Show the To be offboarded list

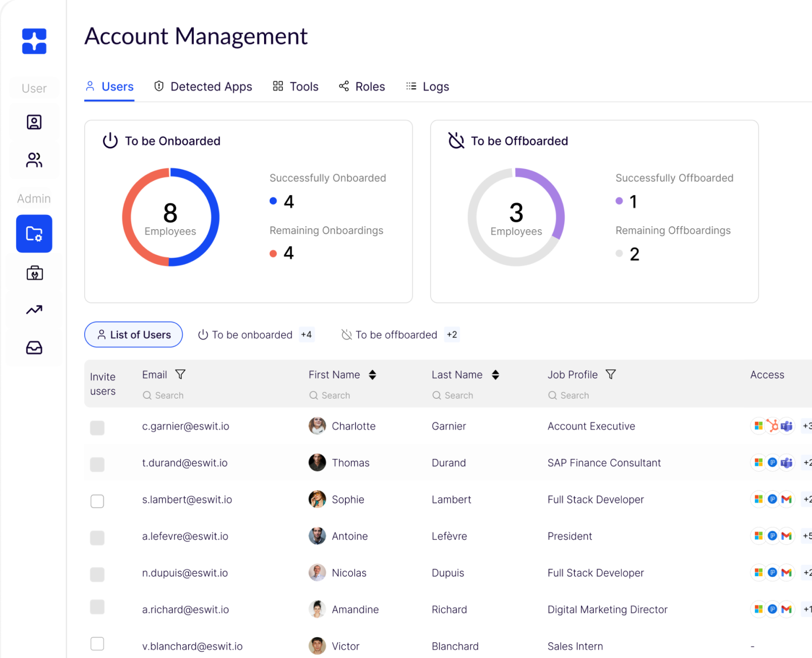[396, 335]
